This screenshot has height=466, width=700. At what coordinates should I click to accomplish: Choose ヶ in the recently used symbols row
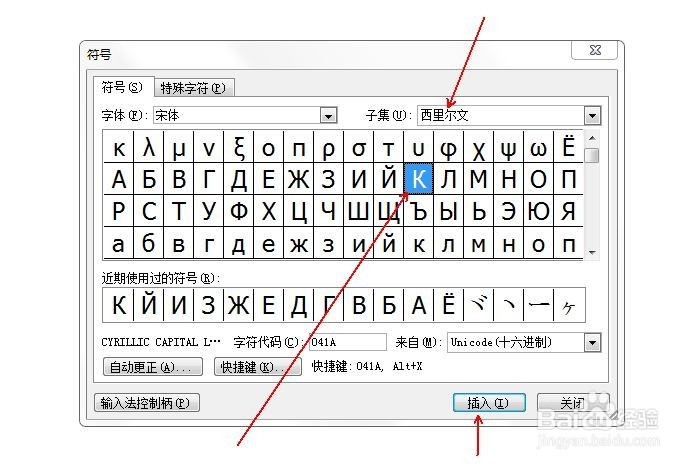tap(568, 305)
